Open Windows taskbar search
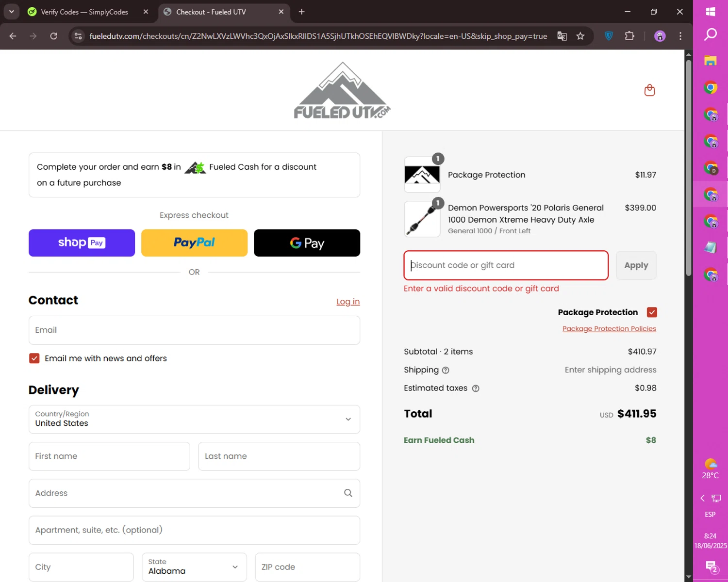Screen dimensions: 728x582 point(711,34)
